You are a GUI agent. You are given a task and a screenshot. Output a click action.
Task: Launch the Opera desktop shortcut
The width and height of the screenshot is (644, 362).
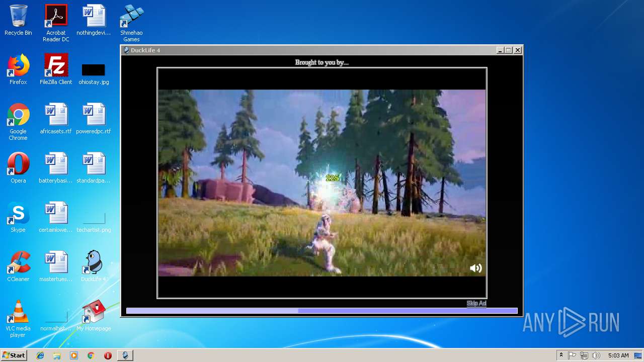[18, 168]
